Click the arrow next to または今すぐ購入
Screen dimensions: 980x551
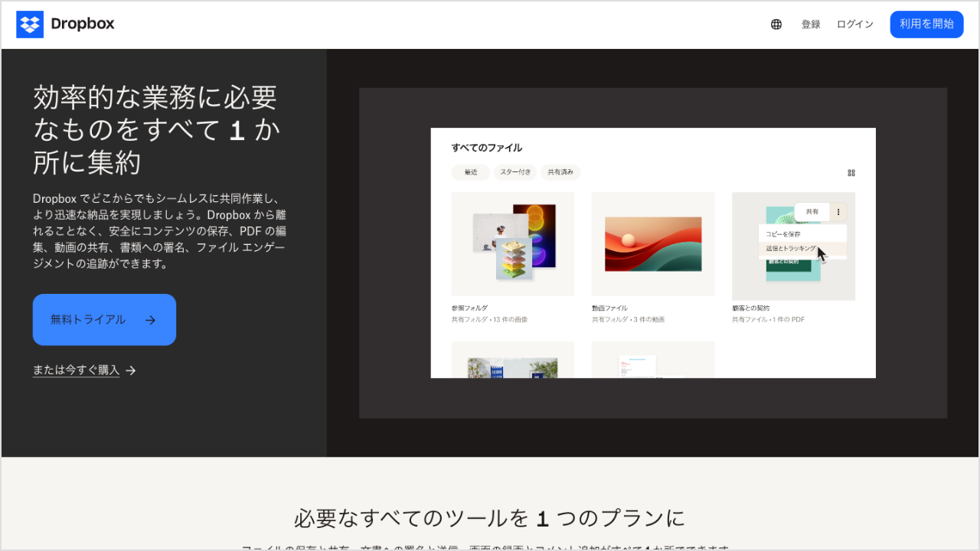[x=131, y=370]
